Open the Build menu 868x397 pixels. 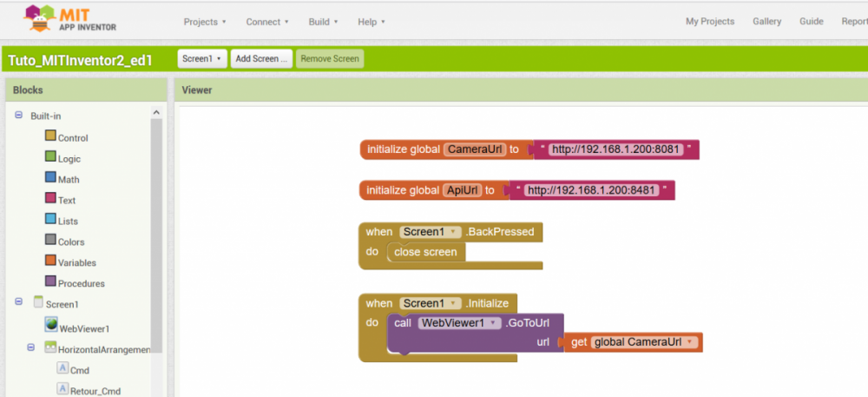[x=323, y=22]
